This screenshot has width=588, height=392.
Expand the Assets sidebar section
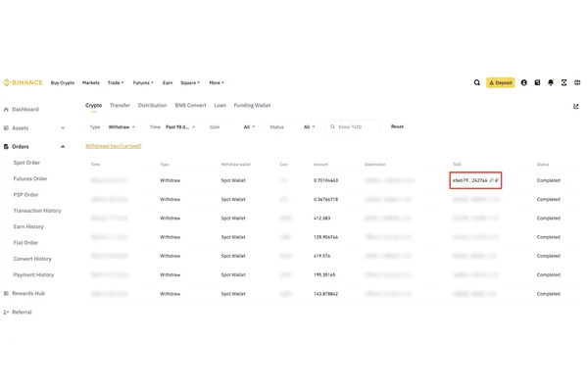click(63, 128)
